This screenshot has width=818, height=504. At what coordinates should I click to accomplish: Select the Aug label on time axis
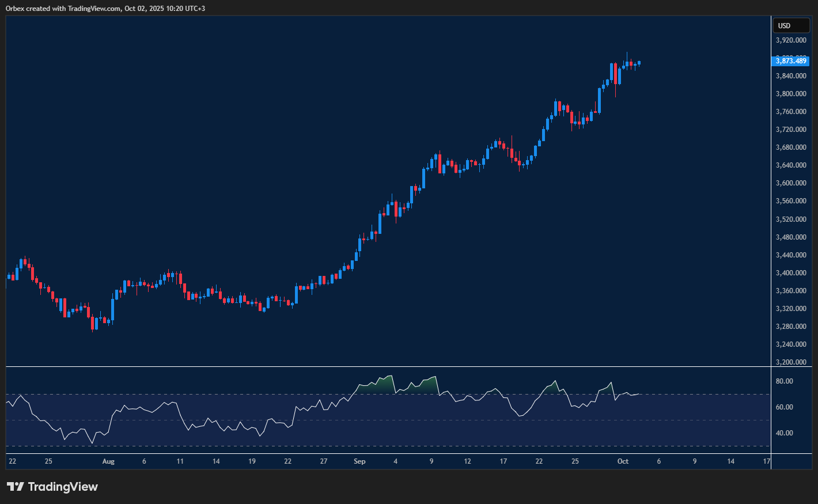(108, 461)
